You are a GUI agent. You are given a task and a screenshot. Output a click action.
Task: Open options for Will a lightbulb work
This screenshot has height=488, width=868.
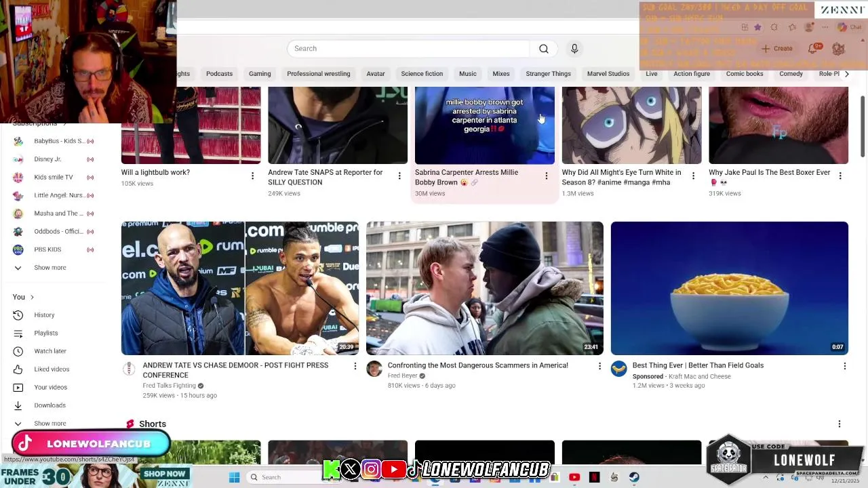(252, 176)
